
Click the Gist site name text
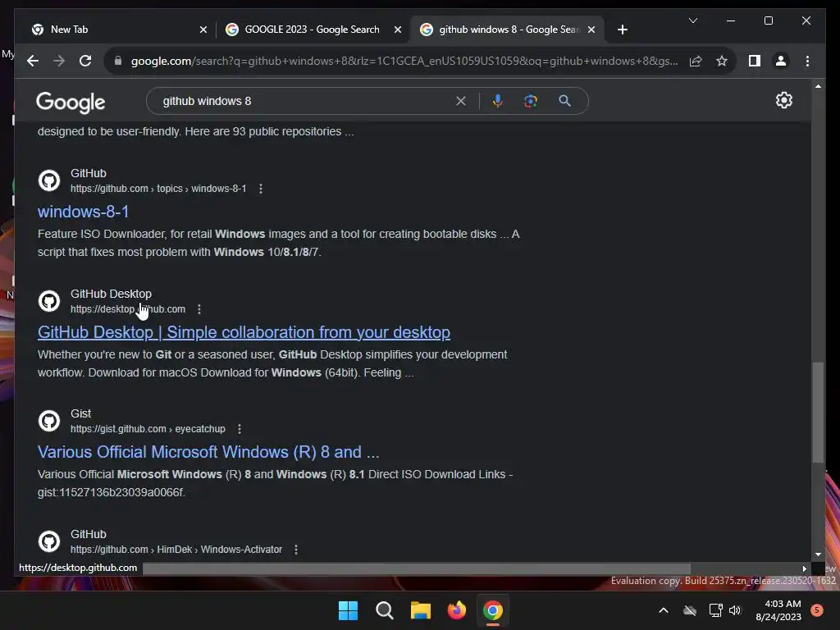[x=81, y=413]
